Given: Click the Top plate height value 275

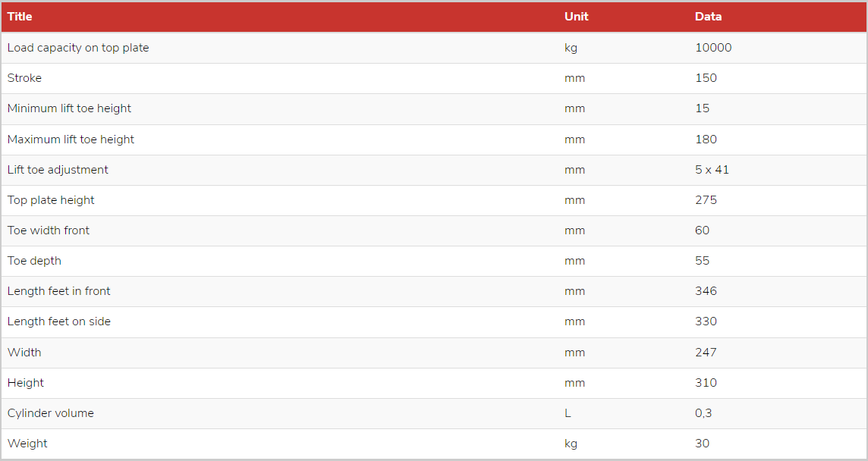Looking at the screenshot, I should (706, 200).
